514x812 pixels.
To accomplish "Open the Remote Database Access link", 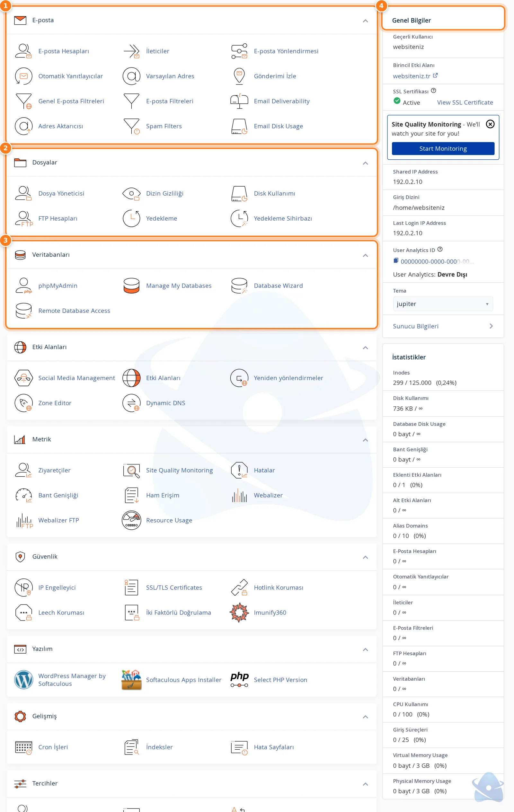I will click(x=74, y=311).
